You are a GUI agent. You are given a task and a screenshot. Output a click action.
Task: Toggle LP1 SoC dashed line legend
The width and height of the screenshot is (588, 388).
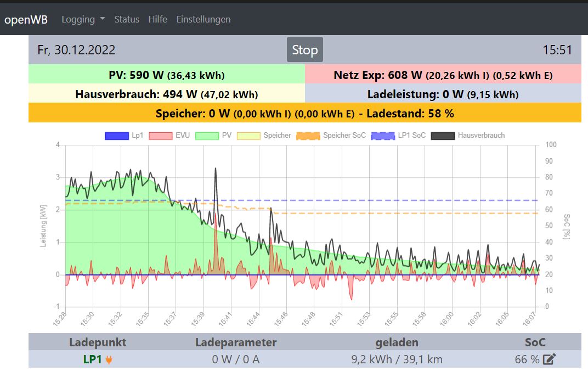383,136
